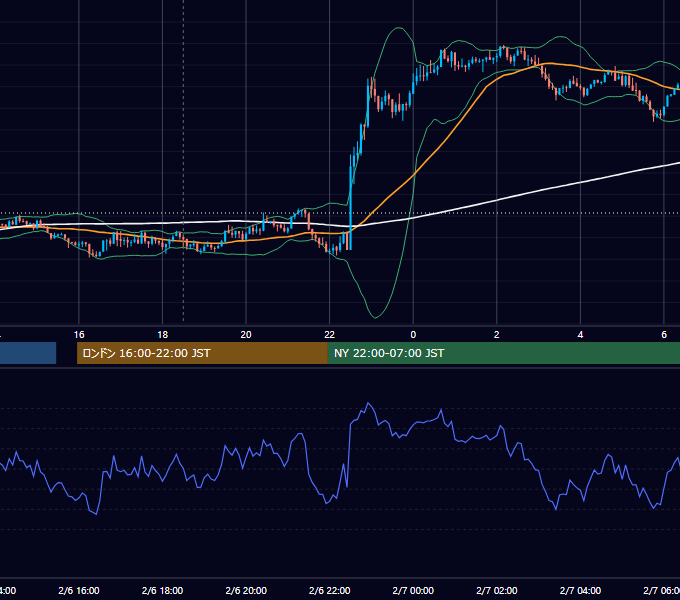Screen dimensions: 680x600
Task: Click the 2/7 00:00 label on the lower axis
Action: [413, 590]
